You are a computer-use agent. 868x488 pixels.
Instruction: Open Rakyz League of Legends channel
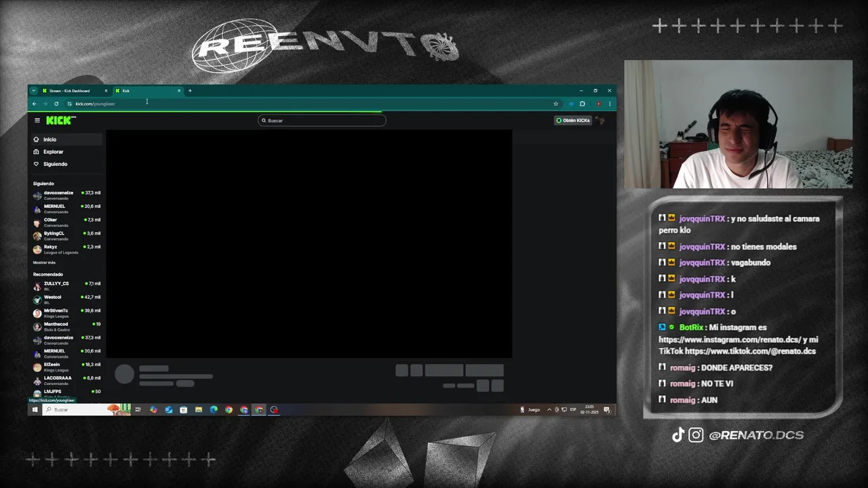(66, 249)
